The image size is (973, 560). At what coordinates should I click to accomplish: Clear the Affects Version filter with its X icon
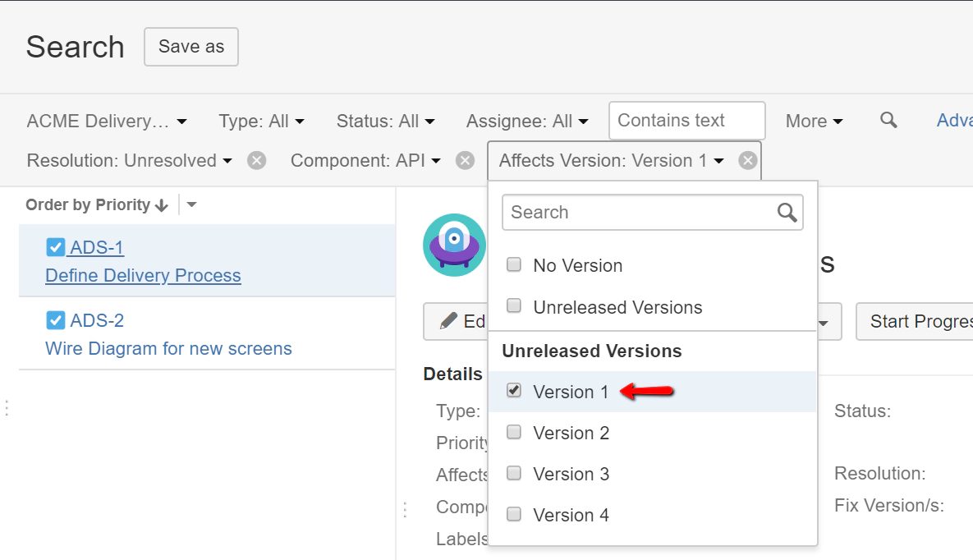747,160
